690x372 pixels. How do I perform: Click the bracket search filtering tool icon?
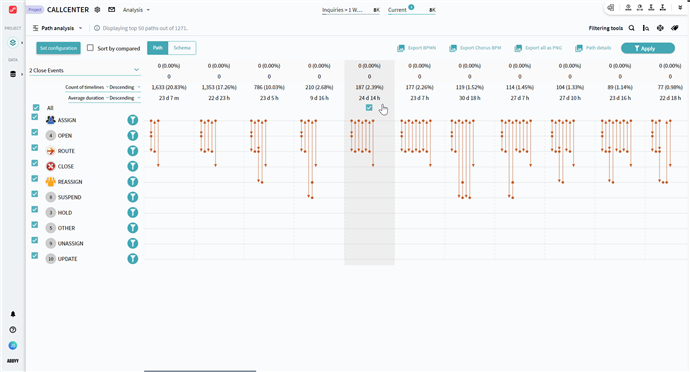coord(646,28)
